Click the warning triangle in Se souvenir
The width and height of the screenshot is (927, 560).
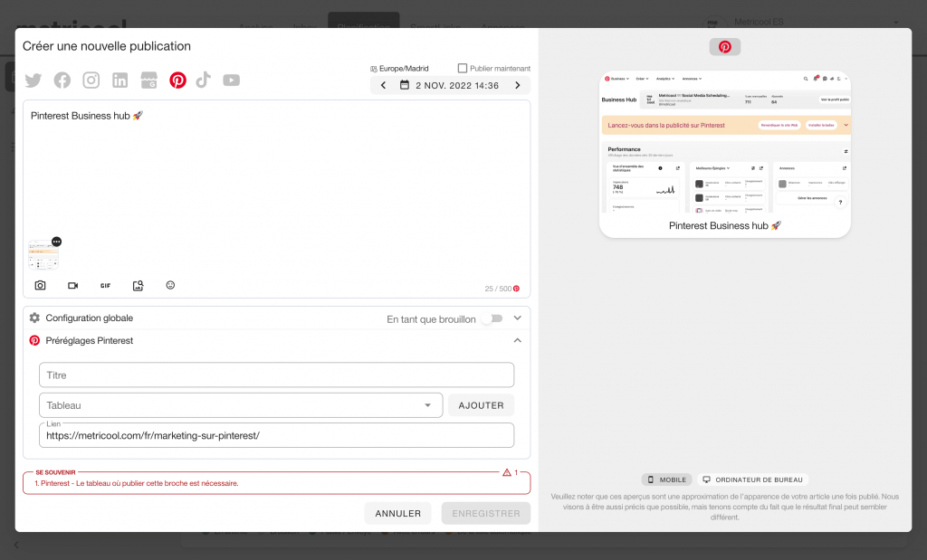507,472
